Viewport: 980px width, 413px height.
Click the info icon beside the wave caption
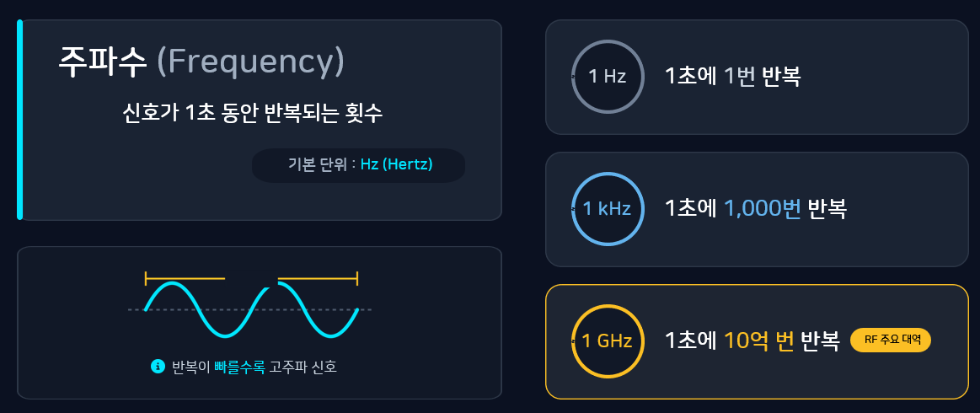point(157,366)
